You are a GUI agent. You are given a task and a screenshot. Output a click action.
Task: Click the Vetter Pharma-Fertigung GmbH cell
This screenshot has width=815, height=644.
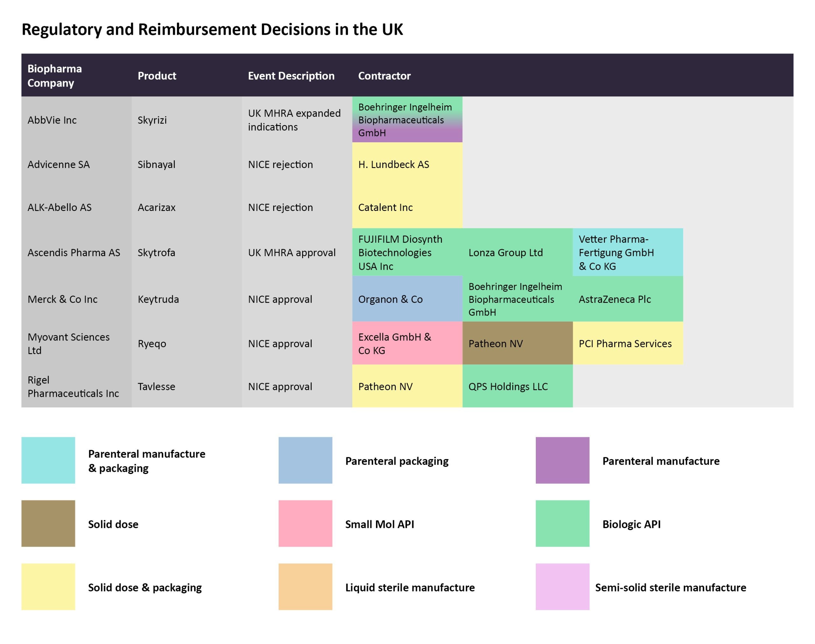point(616,252)
